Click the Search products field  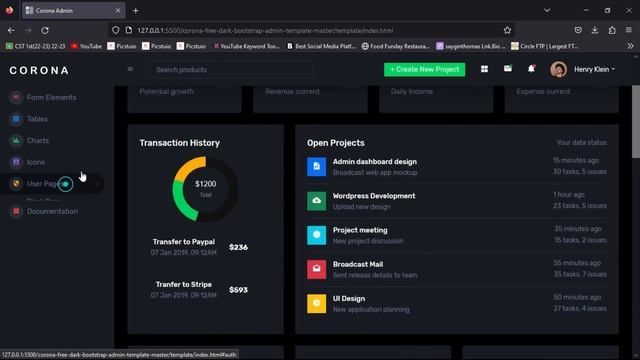(x=230, y=70)
